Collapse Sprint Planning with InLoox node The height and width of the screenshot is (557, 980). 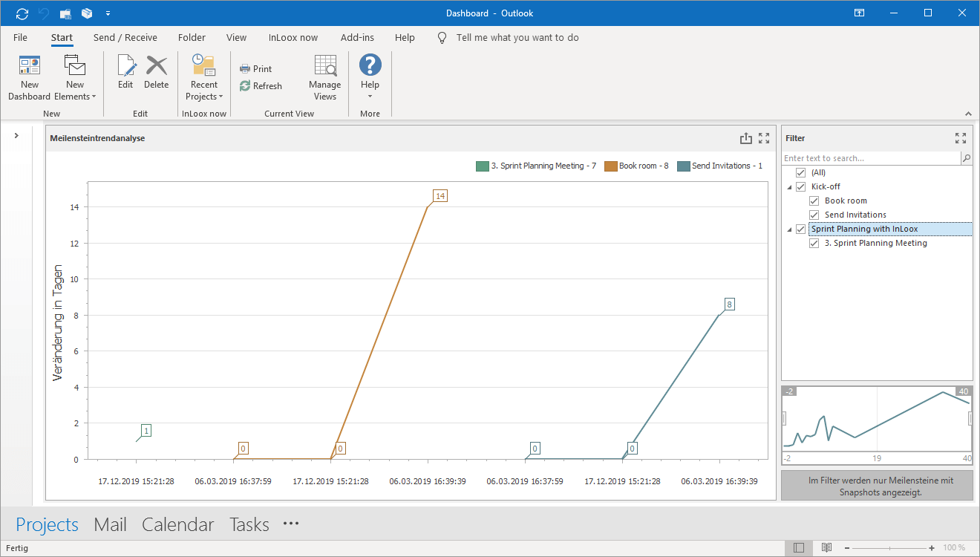pyautogui.click(x=789, y=229)
